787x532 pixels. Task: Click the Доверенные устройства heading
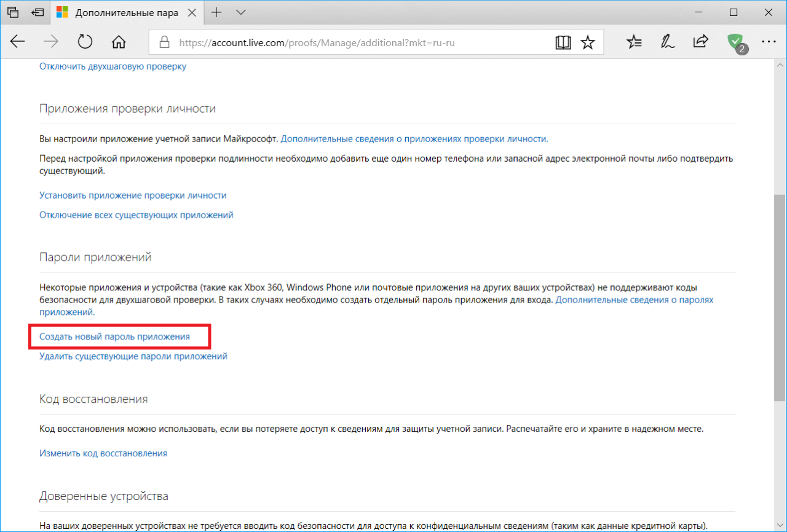[x=104, y=496]
